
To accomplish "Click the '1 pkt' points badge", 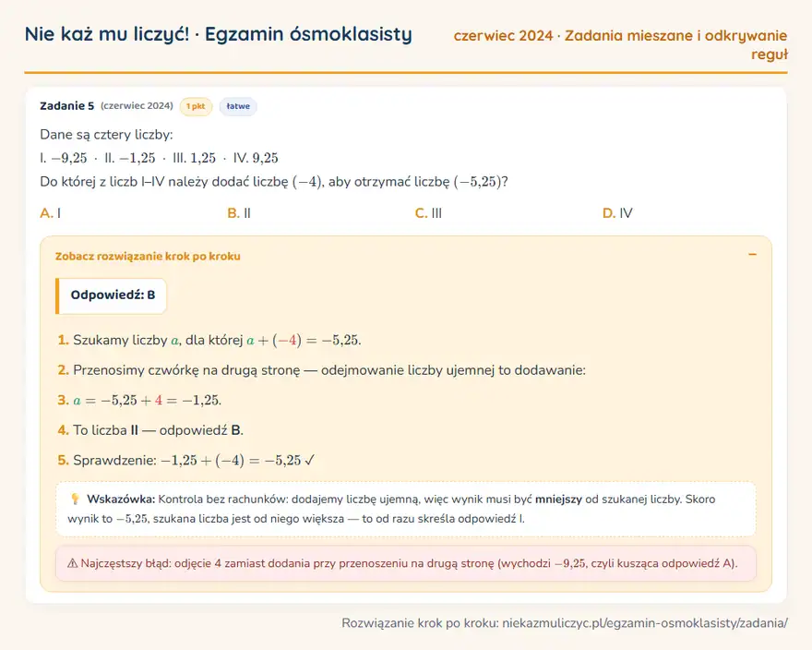I will point(196,106).
